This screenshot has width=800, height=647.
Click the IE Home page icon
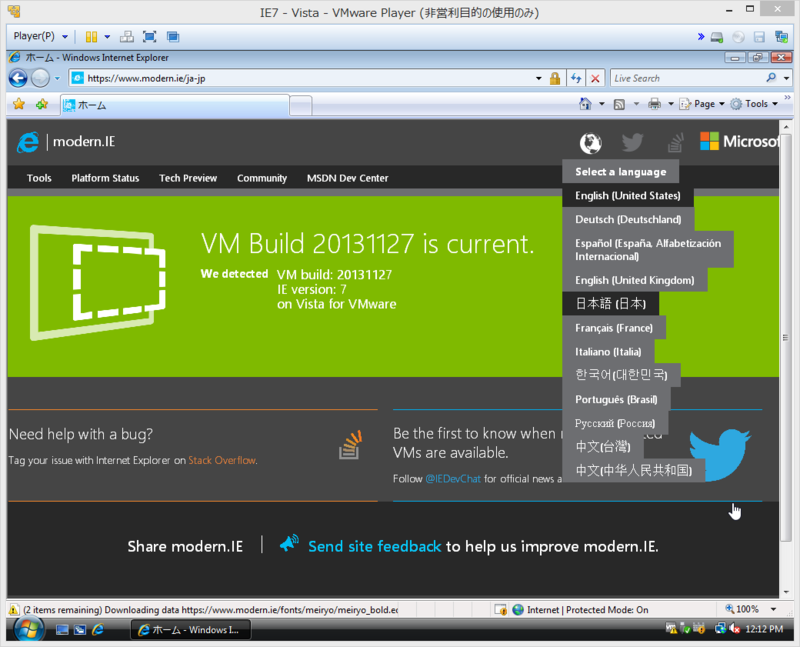(585, 104)
